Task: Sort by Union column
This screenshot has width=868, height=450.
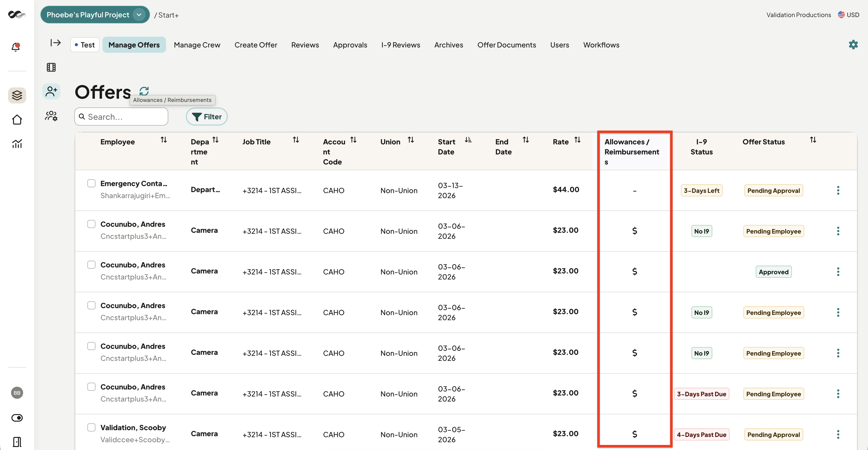Action: (x=411, y=140)
